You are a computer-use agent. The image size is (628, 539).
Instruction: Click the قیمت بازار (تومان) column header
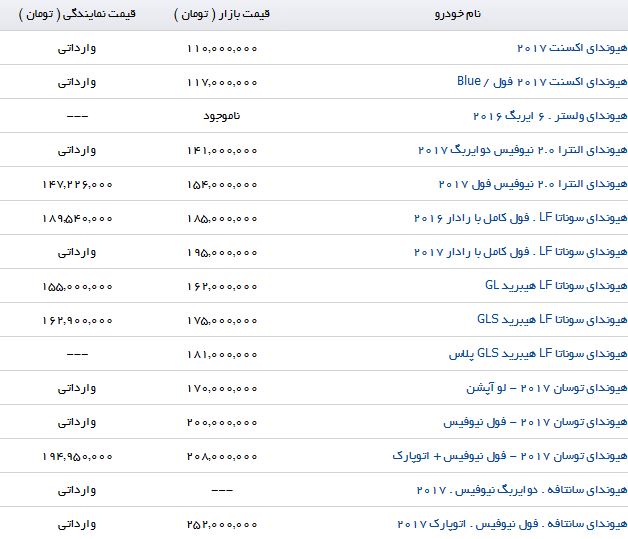click(221, 14)
